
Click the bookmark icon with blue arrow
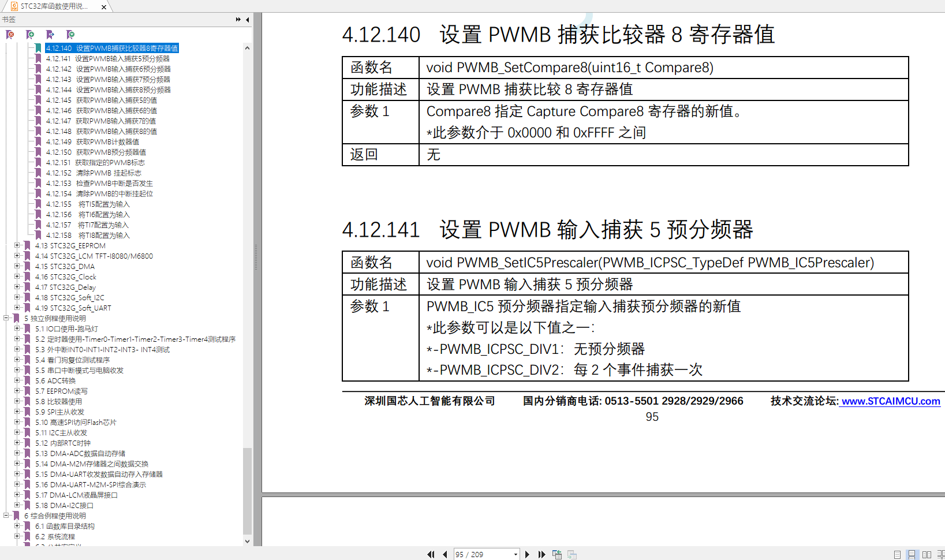[x=50, y=35]
